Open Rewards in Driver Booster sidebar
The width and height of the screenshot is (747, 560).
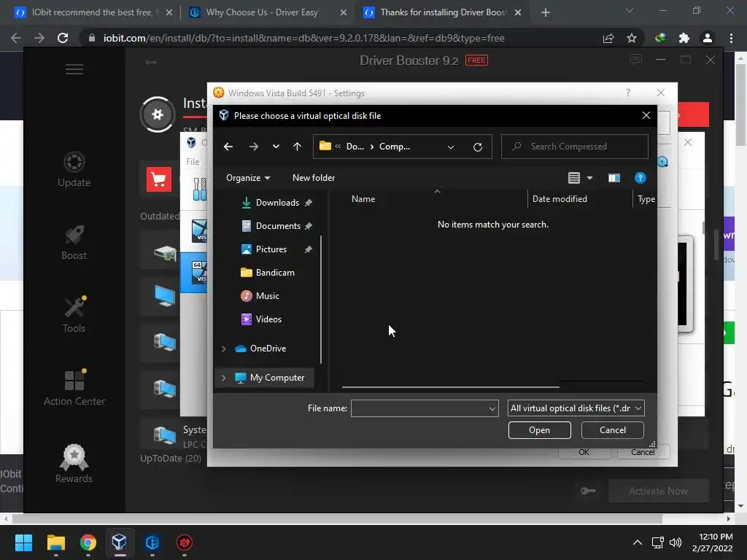pyautogui.click(x=74, y=463)
